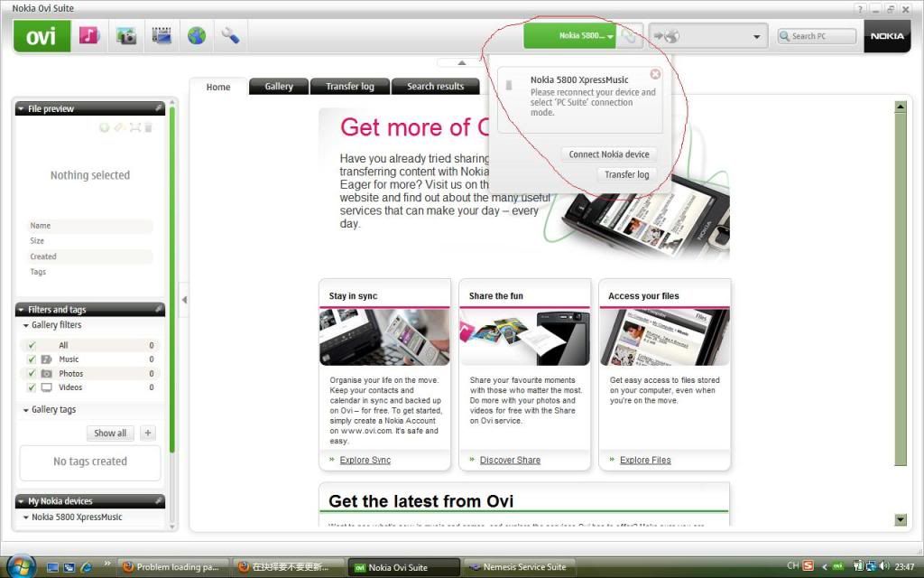Image resolution: width=924 pixels, height=578 pixels.
Task: Uncheck the Music gallery filter
Action: pyautogui.click(x=32, y=359)
